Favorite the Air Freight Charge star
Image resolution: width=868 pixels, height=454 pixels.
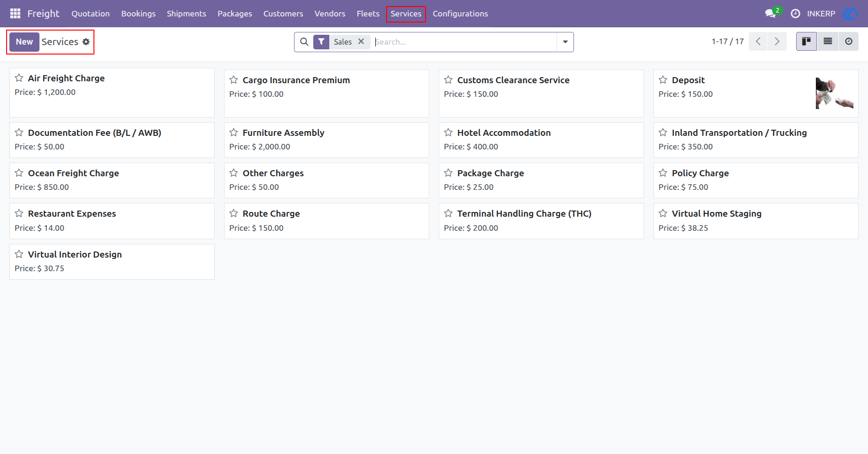coord(19,78)
